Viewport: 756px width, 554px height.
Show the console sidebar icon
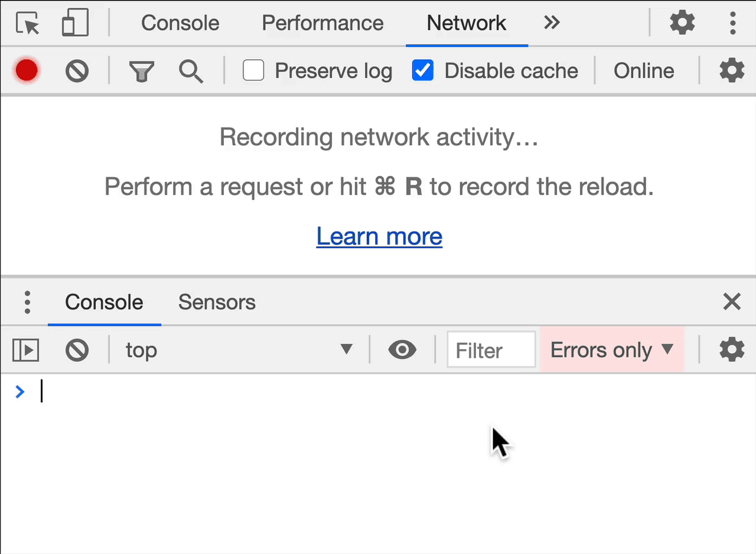(26, 350)
